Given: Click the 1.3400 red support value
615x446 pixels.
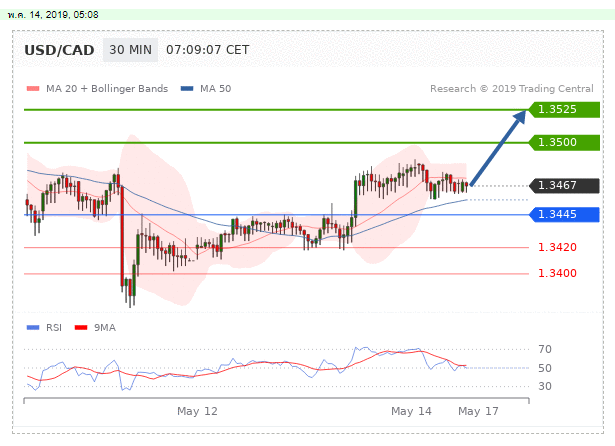Looking at the screenshot, I should point(557,273).
